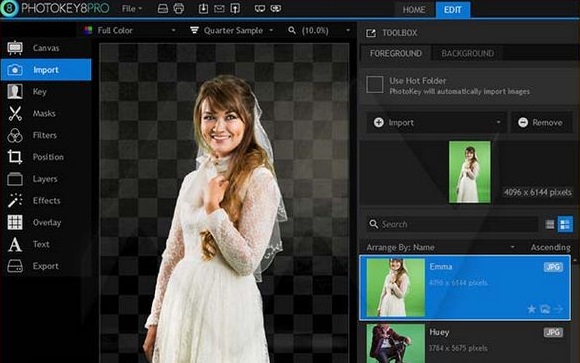Image resolution: width=580 pixels, height=363 pixels.
Task: Switch to grid view layout
Action: click(565, 224)
